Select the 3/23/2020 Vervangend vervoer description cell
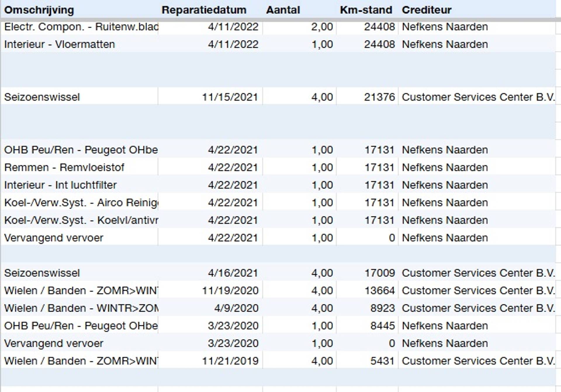 click(54, 343)
